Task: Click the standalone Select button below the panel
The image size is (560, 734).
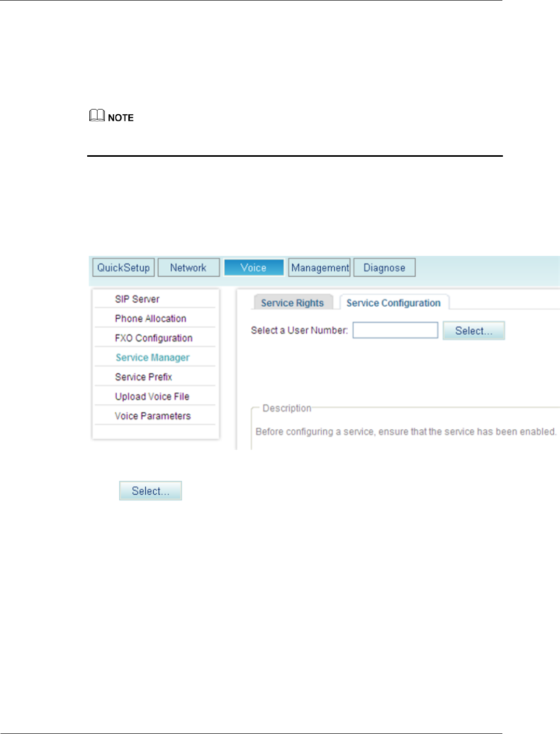Action: pos(151,491)
